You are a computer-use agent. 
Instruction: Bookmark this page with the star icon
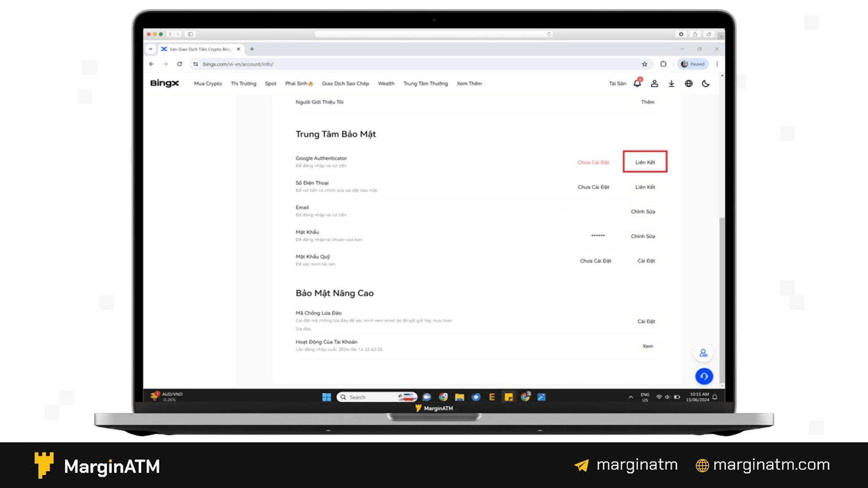pyautogui.click(x=645, y=64)
